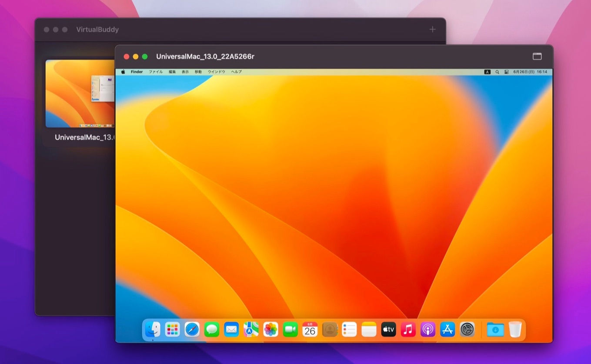Zoom the UniversalMac VM window green button
The image size is (591, 364).
tap(145, 57)
